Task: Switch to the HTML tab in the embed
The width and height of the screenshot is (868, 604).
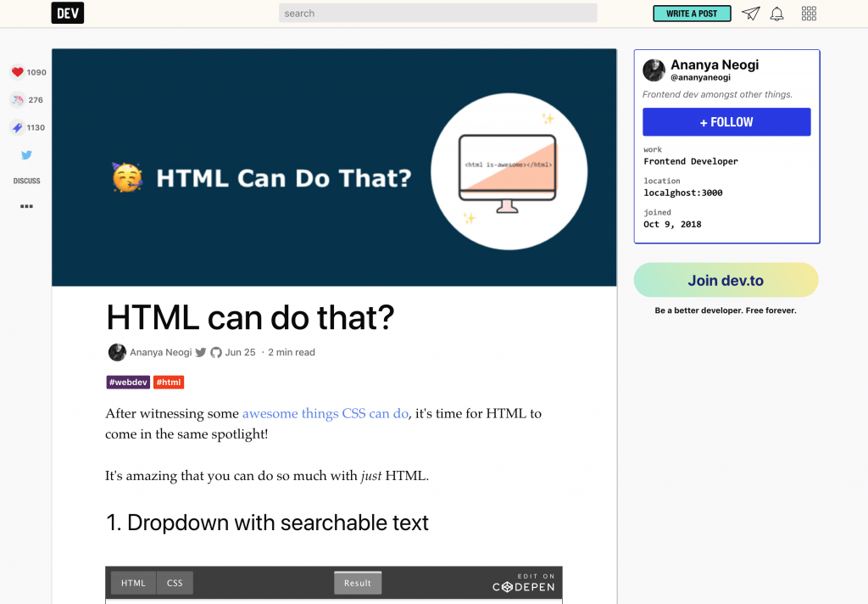Action: pyautogui.click(x=132, y=583)
